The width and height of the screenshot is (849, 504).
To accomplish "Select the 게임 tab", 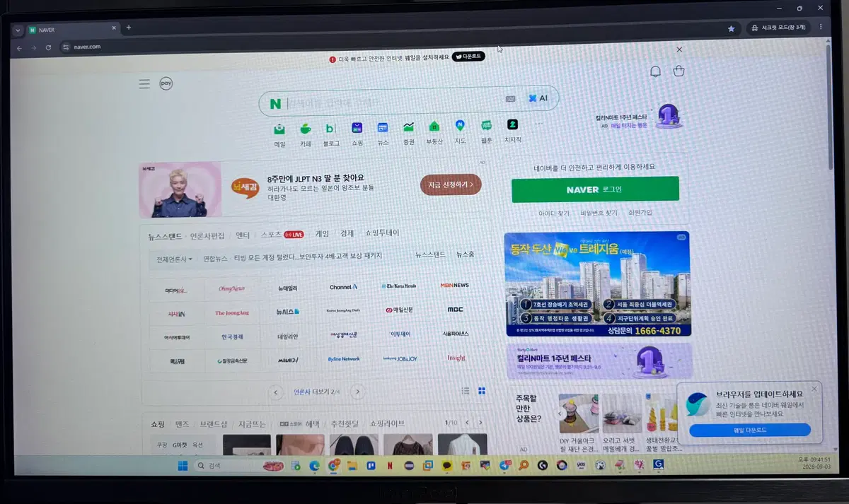I will pyautogui.click(x=322, y=233).
